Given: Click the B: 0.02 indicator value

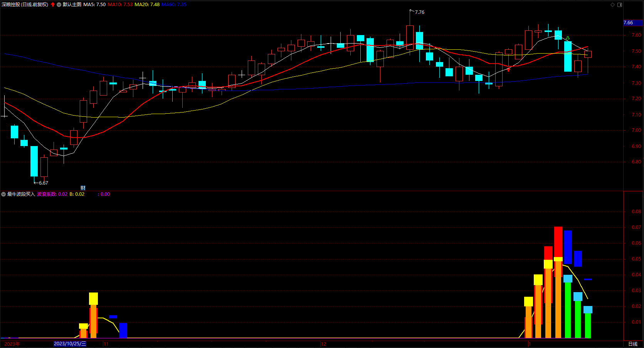Looking at the screenshot, I should click(77, 194).
